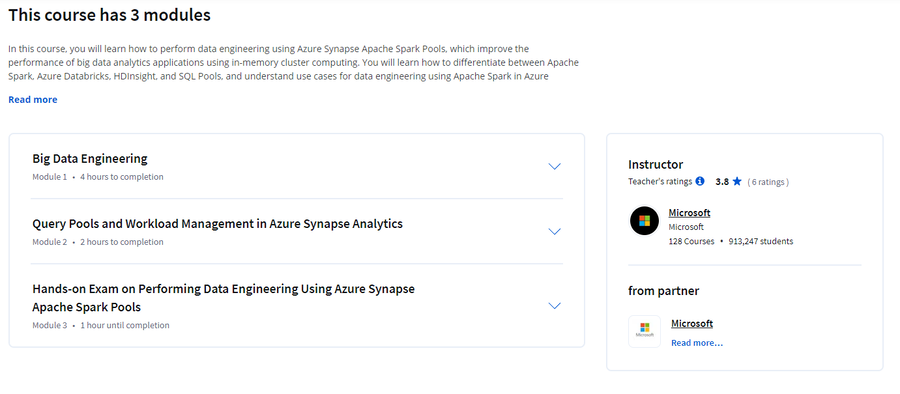Select the Query Pools and Workload Management title
The height and width of the screenshot is (394, 900).
(x=218, y=223)
